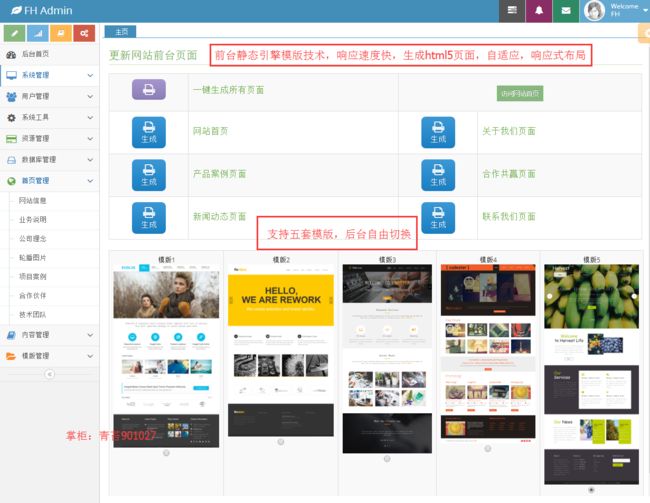The image size is (650, 503).
Task: Open the green envelope messages icon
Action: [x=566, y=11]
